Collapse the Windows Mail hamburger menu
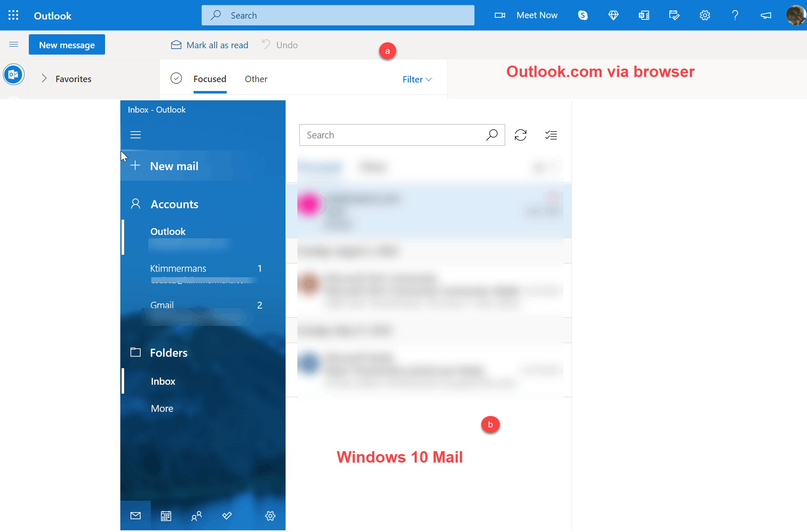The width and height of the screenshot is (807, 532). click(x=136, y=135)
